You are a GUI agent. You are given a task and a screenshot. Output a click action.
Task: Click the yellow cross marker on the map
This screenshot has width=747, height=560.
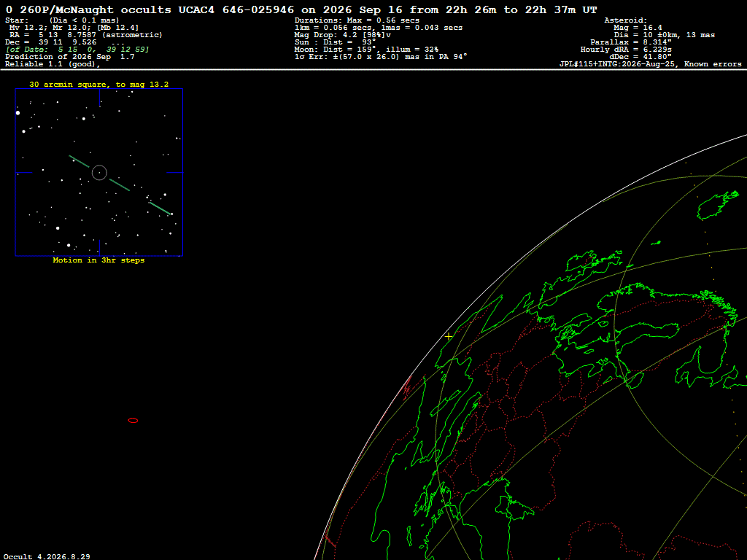coord(449,337)
